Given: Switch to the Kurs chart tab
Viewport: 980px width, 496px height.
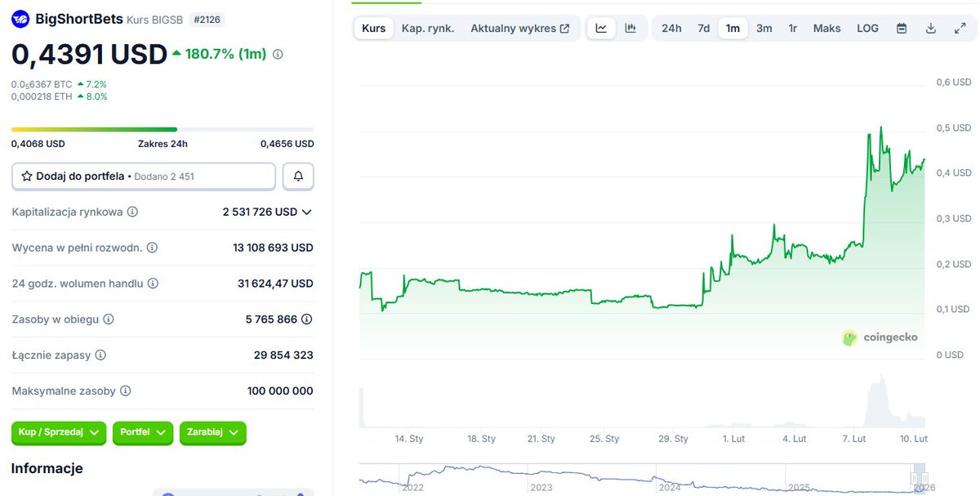Looking at the screenshot, I should coord(374,28).
